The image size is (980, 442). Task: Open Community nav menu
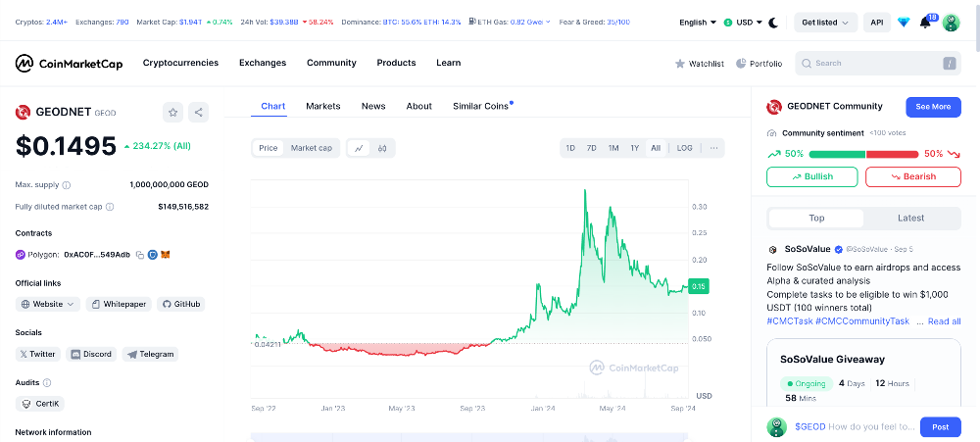pyautogui.click(x=331, y=63)
